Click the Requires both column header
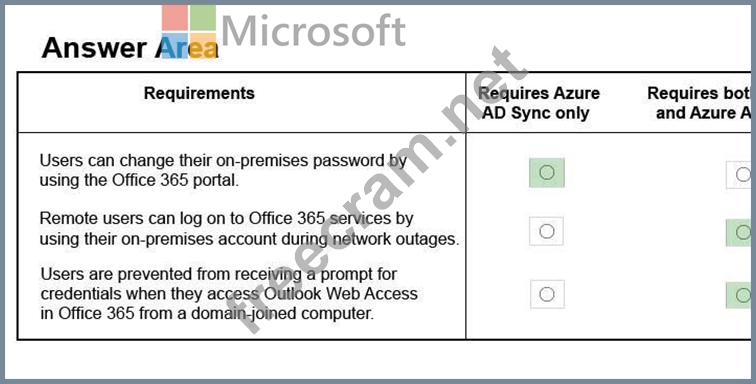Screen dimensions: 756x384 [x=699, y=103]
